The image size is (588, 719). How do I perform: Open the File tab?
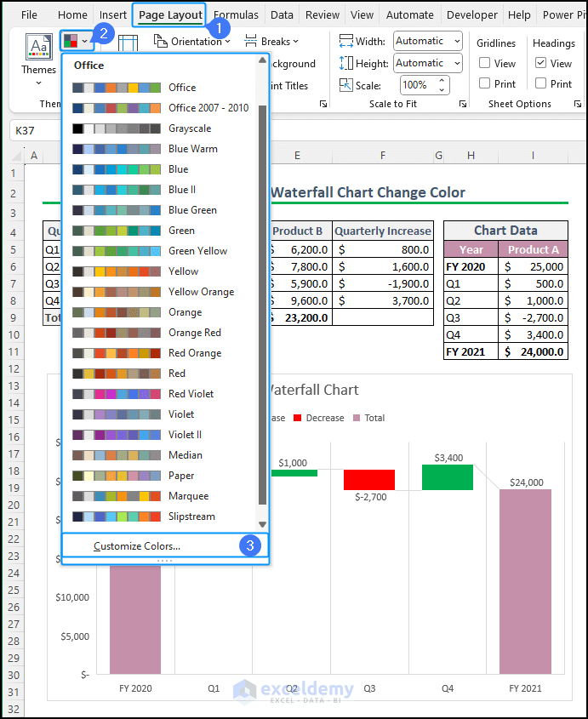29,15
